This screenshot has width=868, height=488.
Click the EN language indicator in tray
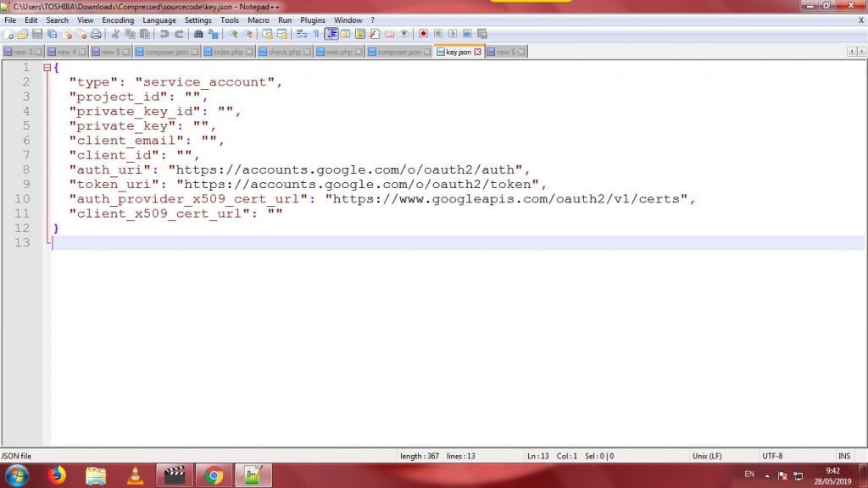(749, 474)
